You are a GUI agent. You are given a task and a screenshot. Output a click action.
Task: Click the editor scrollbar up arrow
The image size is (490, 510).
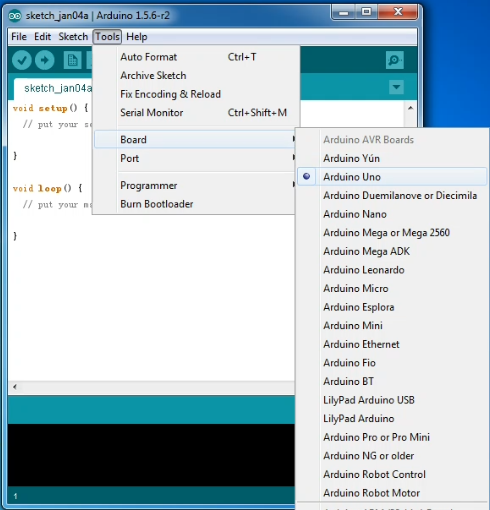(x=411, y=108)
